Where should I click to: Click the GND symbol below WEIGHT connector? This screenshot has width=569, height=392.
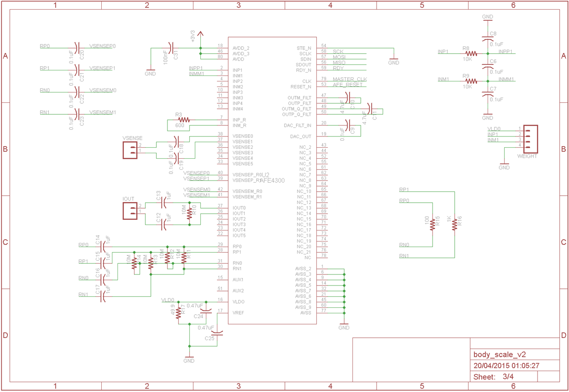click(x=504, y=165)
